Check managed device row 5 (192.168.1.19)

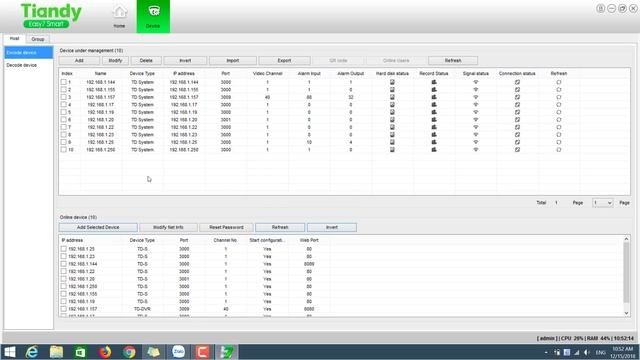[x=64, y=112]
